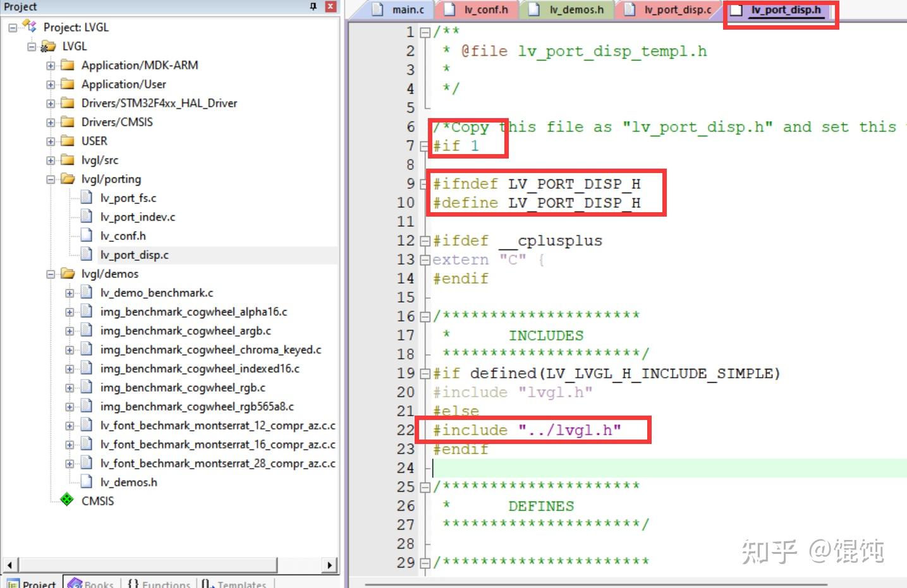Screen dimensions: 907x588
Task: Collapse the code fold at #ifdef __cplusplus
Action: [x=424, y=241]
